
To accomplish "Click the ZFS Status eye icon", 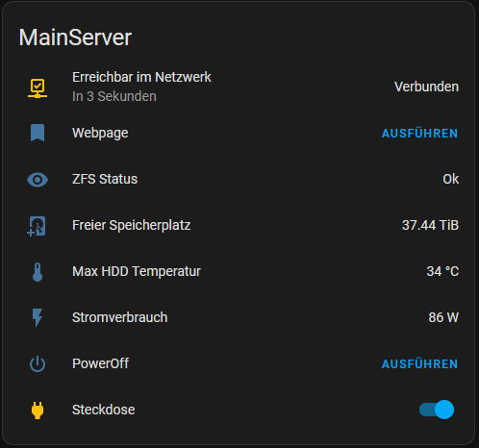I will point(38,180).
